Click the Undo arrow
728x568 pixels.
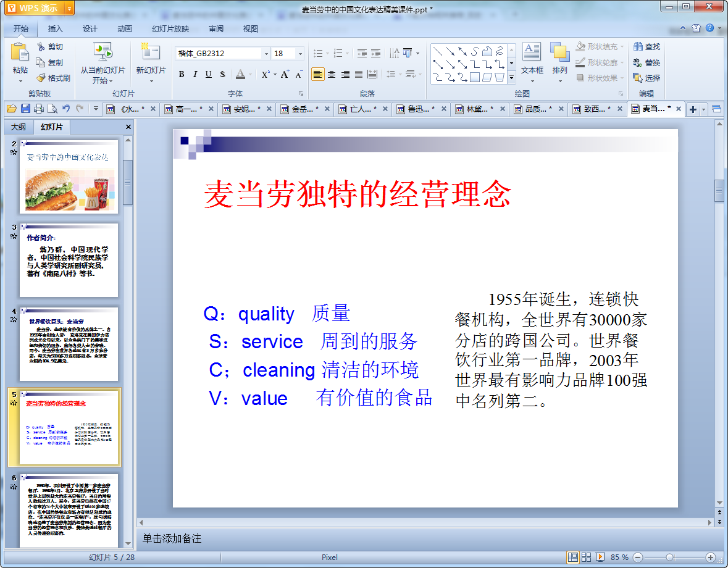pyautogui.click(x=66, y=109)
